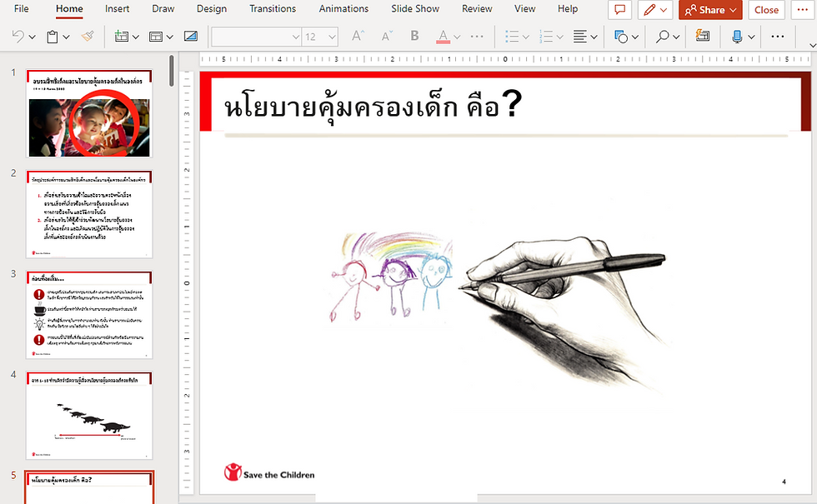The height and width of the screenshot is (504, 817).
Task: Switch to the Home tab
Action: click(x=69, y=9)
